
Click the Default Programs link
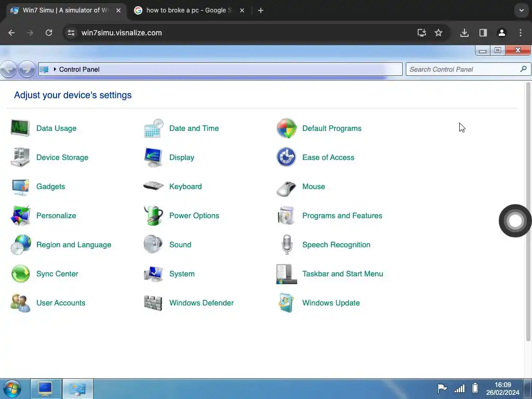pyautogui.click(x=332, y=128)
